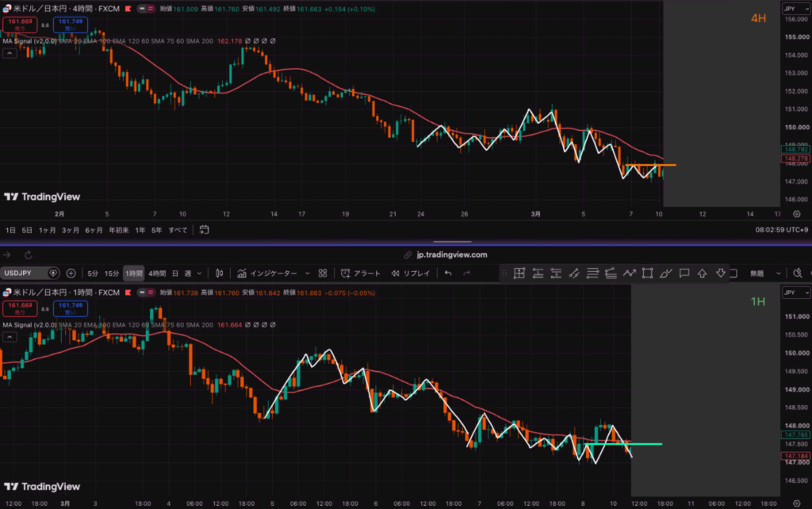The height and width of the screenshot is (509, 812).
Task: Select the rectangle drawing tool in favorites bar
Action: point(647,273)
